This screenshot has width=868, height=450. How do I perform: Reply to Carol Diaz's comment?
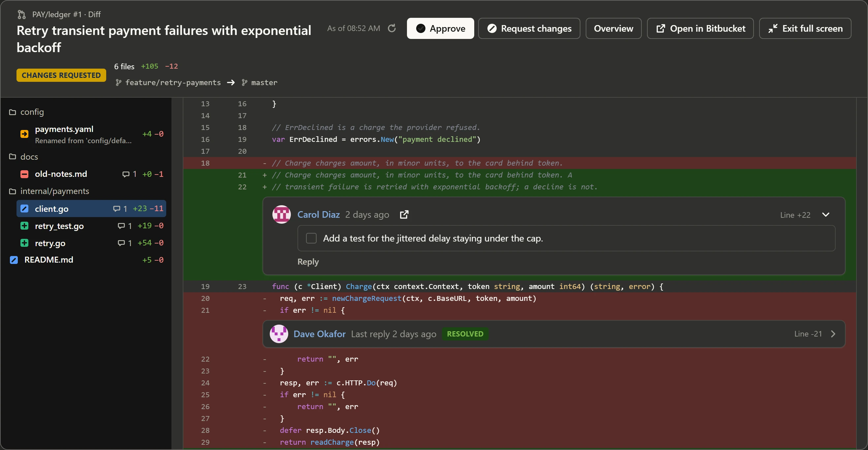[x=308, y=262]
